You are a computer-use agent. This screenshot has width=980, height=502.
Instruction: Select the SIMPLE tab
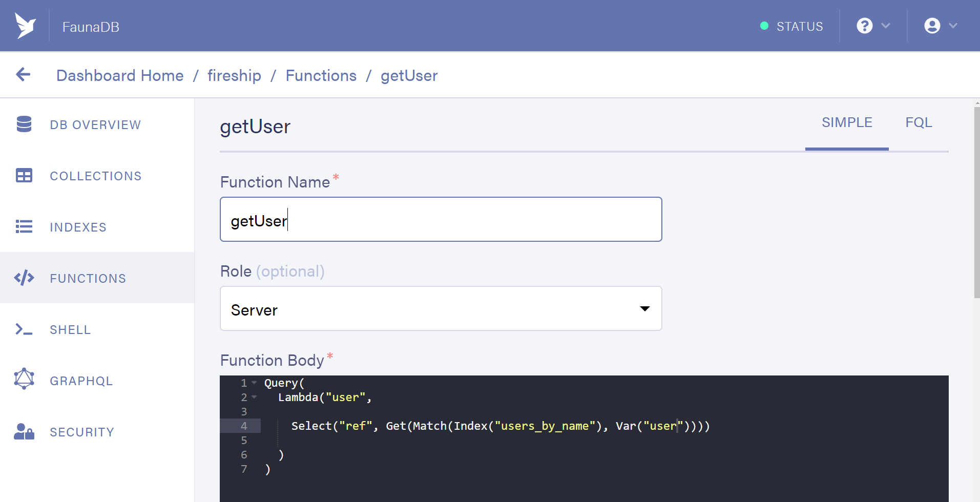(847, 123)
